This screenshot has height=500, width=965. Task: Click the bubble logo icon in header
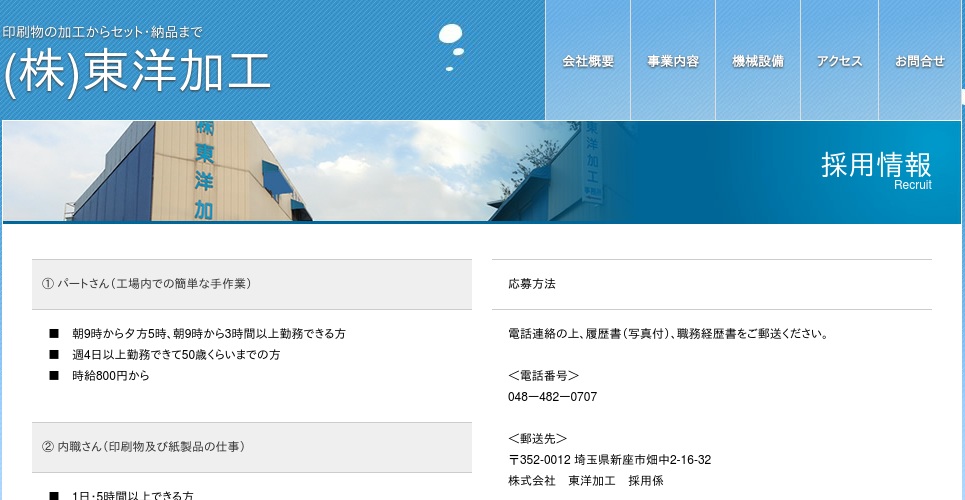(452, 46)
